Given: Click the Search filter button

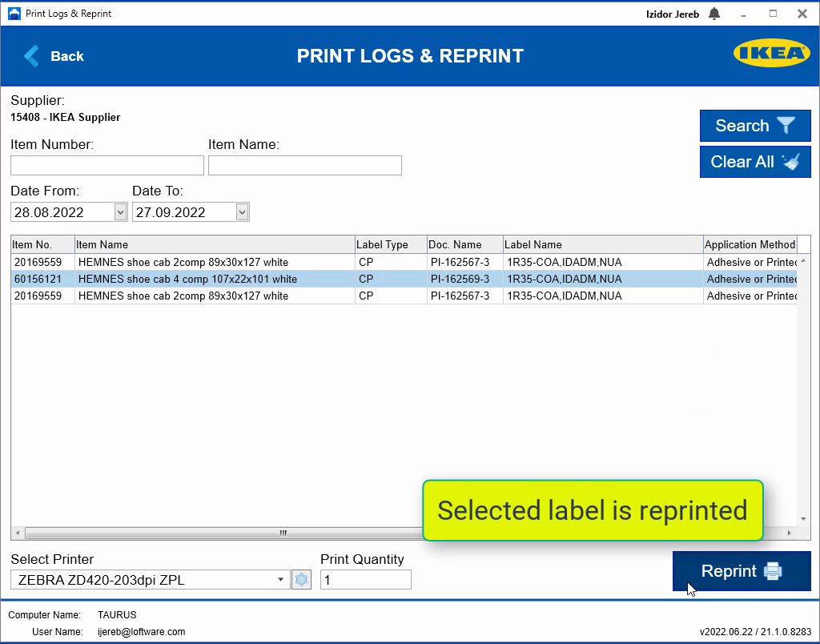Looking at the screenshot, I should (x=755, y=126).
